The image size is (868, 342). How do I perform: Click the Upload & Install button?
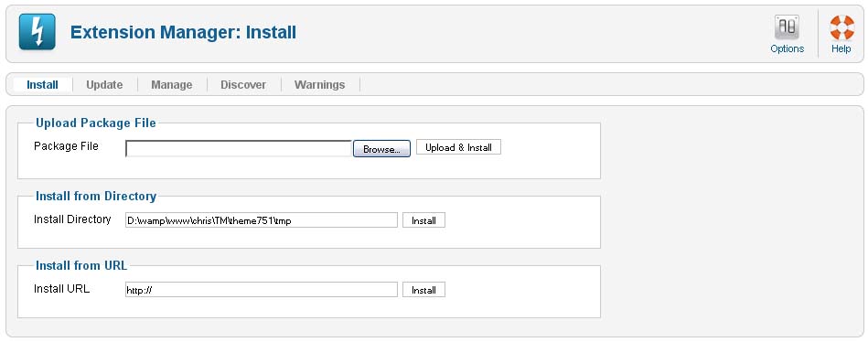pos(458,147)
